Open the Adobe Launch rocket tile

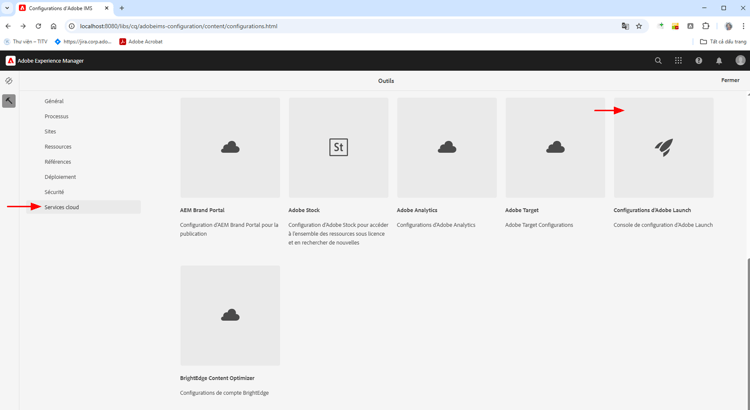coord(664,148)
